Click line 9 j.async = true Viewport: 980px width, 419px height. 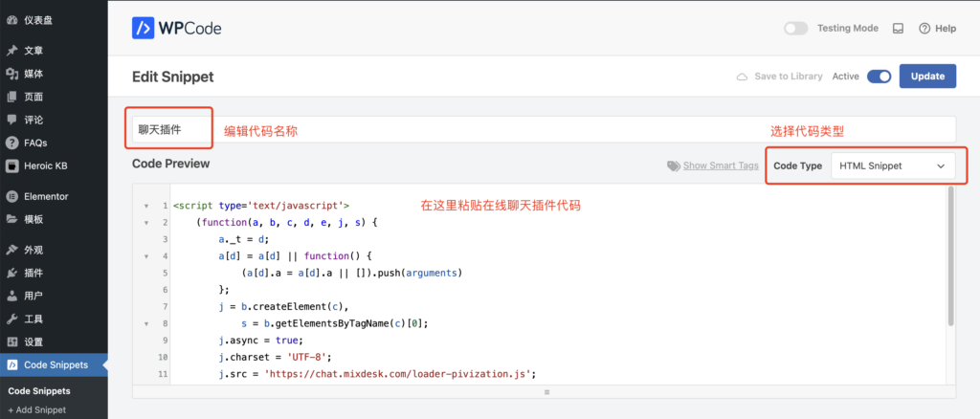pos(260,341)
